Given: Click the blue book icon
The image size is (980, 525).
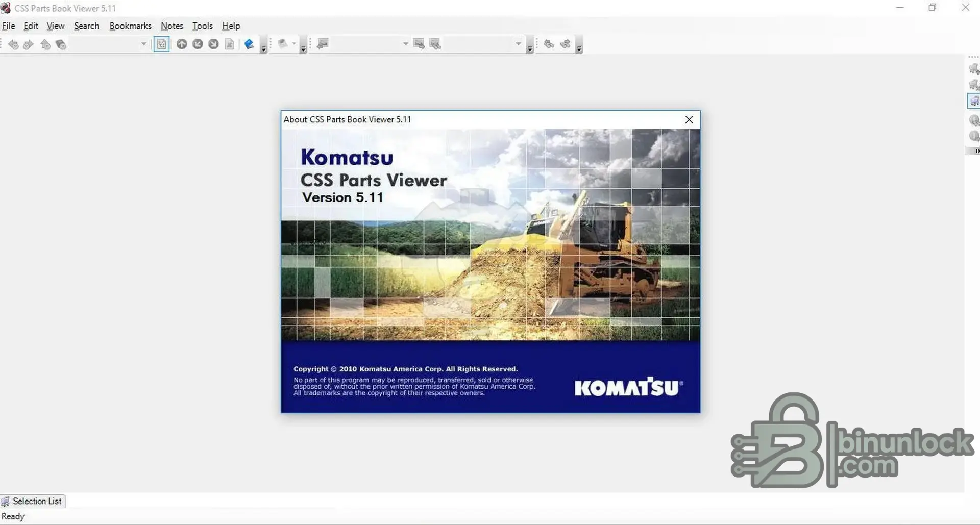Looking at the screenshot, I should coord(249,44).
